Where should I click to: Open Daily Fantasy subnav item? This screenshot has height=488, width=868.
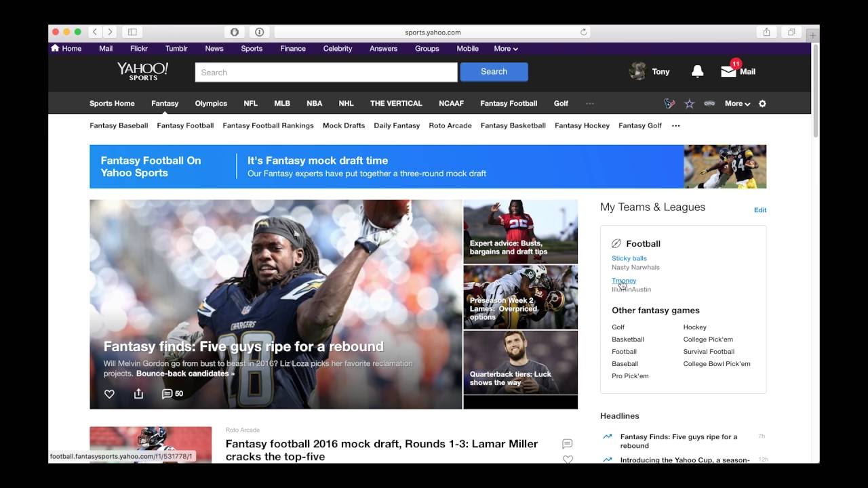point(397,125)
